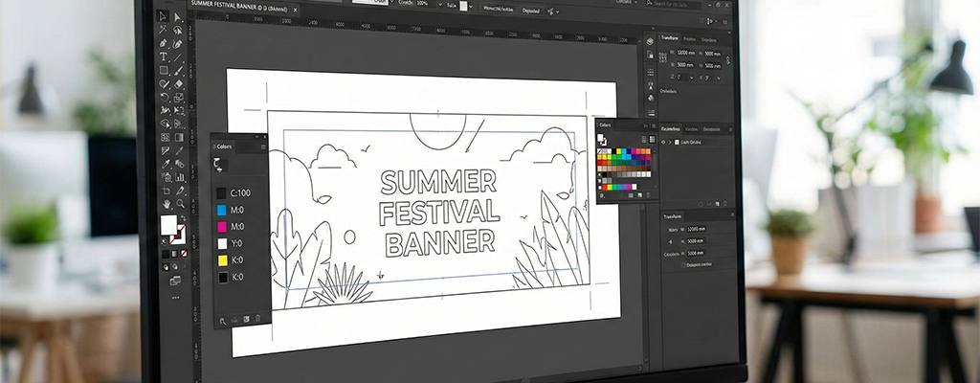Toggle the layer's eye visibility icon

click(664, 141)
